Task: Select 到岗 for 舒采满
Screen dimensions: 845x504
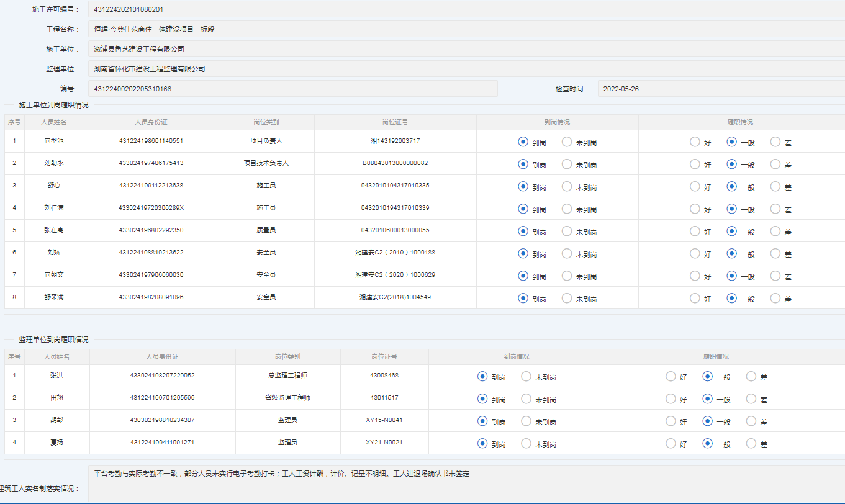Action: (x=523, y=298)
